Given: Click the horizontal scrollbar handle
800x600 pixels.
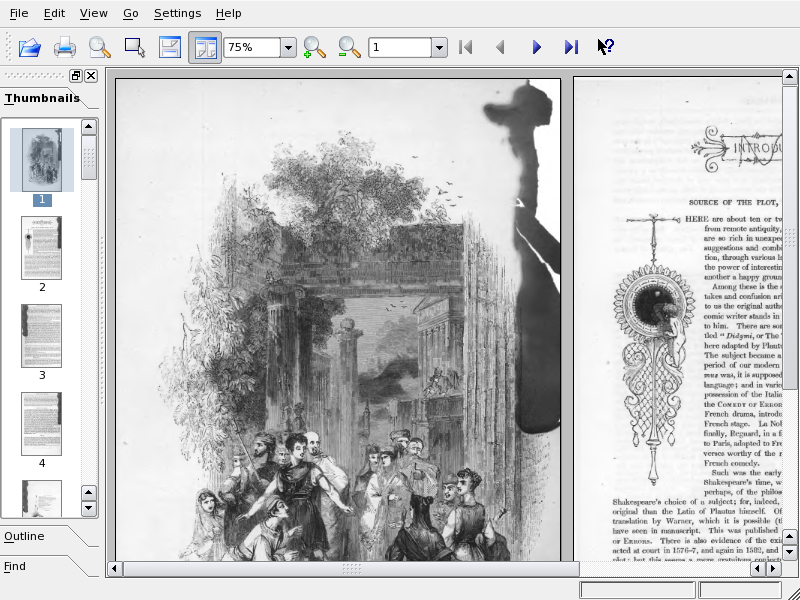Looking at the screenshot, I should point(352,568).
